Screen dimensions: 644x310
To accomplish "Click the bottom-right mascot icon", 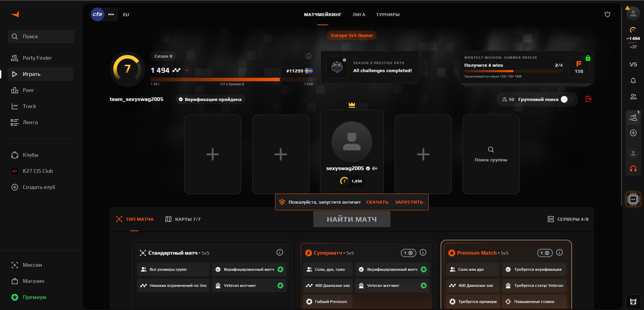I will 633,302.
